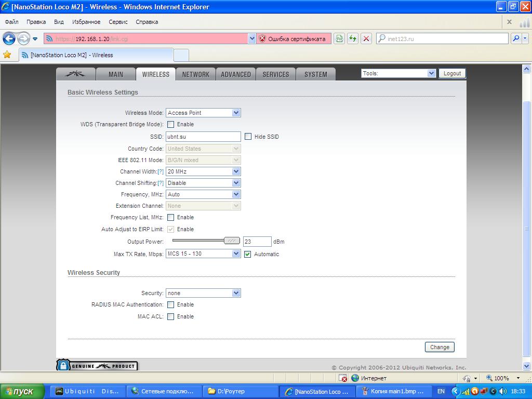
Task: Enable WDS Transparent Bridge Mode checkbox
Action: pyautogui.click(x=170, y=125)
